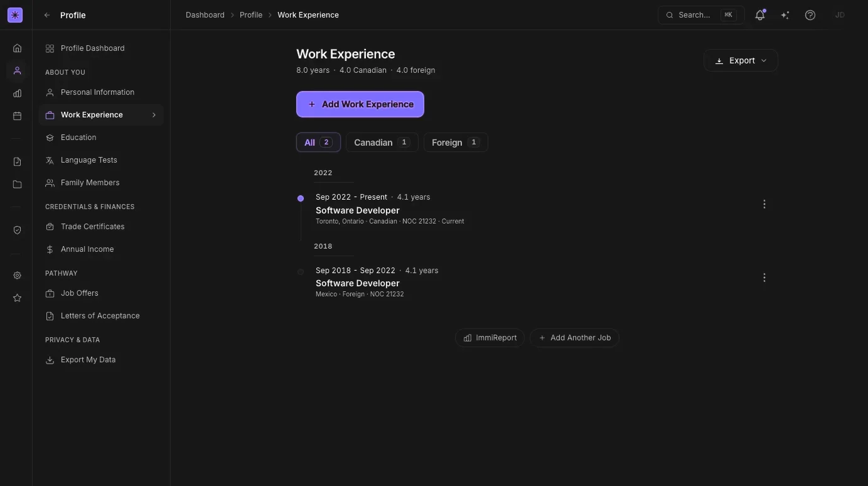Open Trade Certificates in sidebar

pyautogui.click(x=101, y=227)
